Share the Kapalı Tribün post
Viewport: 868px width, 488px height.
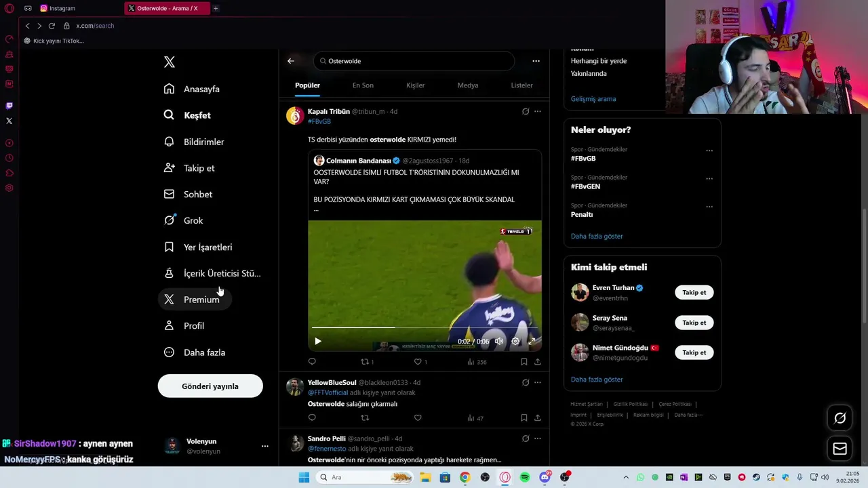(x=538, y=362)
